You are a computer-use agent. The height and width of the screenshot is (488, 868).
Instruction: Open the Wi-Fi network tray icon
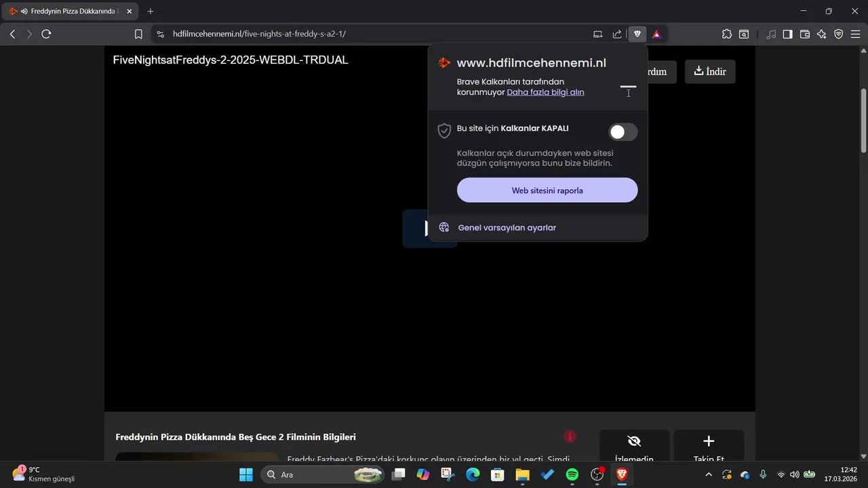[781, 474]
